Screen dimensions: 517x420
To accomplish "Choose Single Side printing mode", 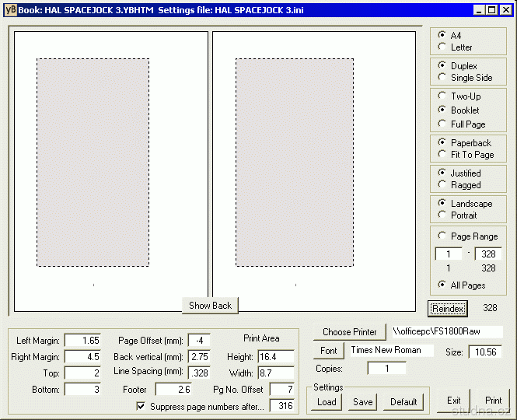I will click(x=443, y=78).
